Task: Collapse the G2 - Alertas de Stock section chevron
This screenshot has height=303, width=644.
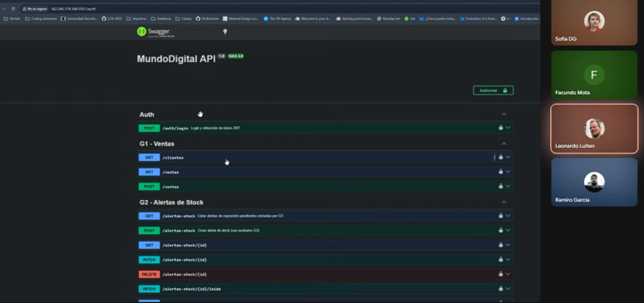Action: (x=504, y=202)
